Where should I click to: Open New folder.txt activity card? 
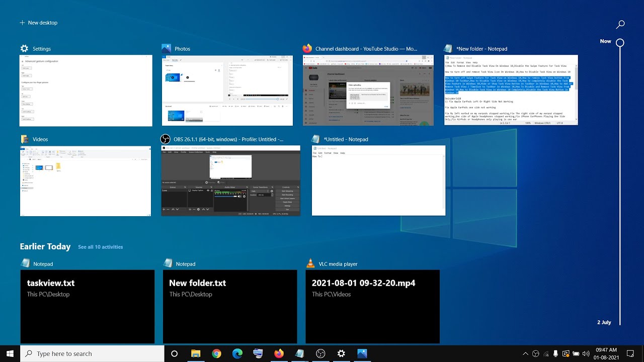tap(230, 307)
